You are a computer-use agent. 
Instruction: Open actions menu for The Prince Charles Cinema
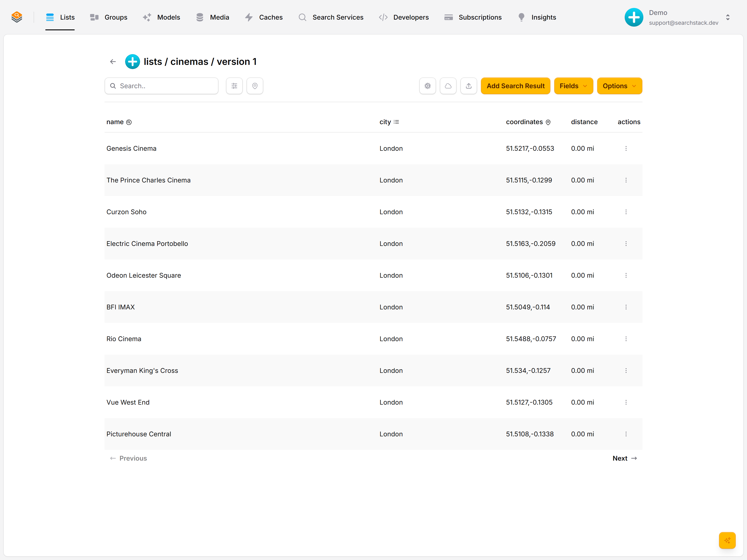pos(626,180)
